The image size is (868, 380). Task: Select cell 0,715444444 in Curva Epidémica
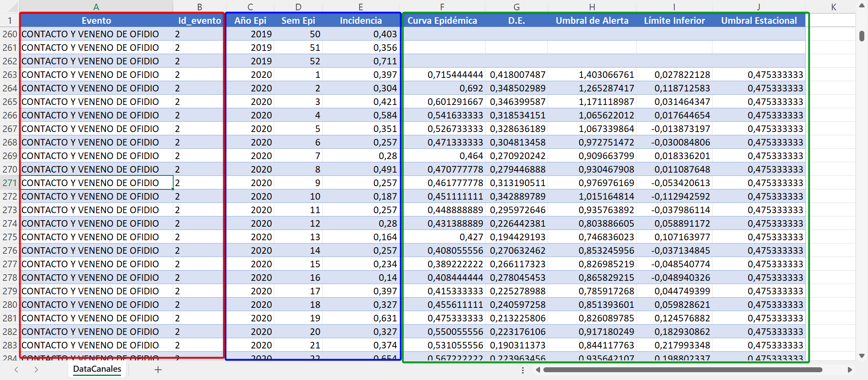tap(442, 75)
